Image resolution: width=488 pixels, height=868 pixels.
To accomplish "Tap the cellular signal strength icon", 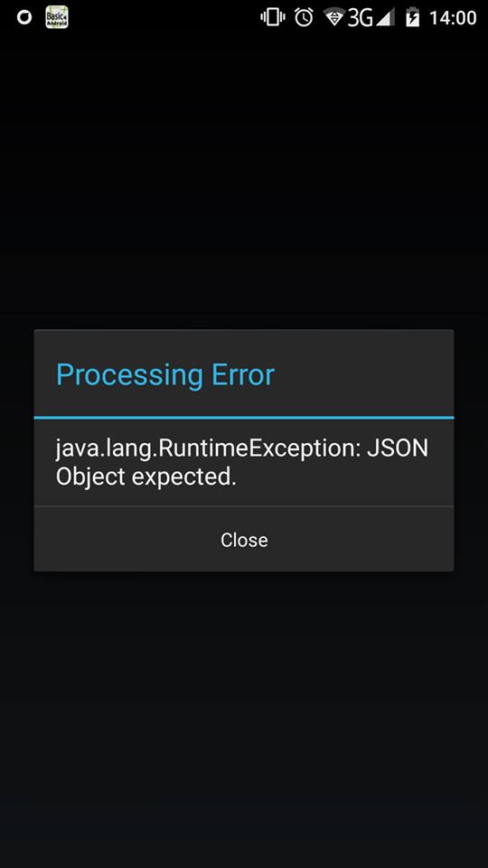I will pyautogui.click(x=385, y=18).
